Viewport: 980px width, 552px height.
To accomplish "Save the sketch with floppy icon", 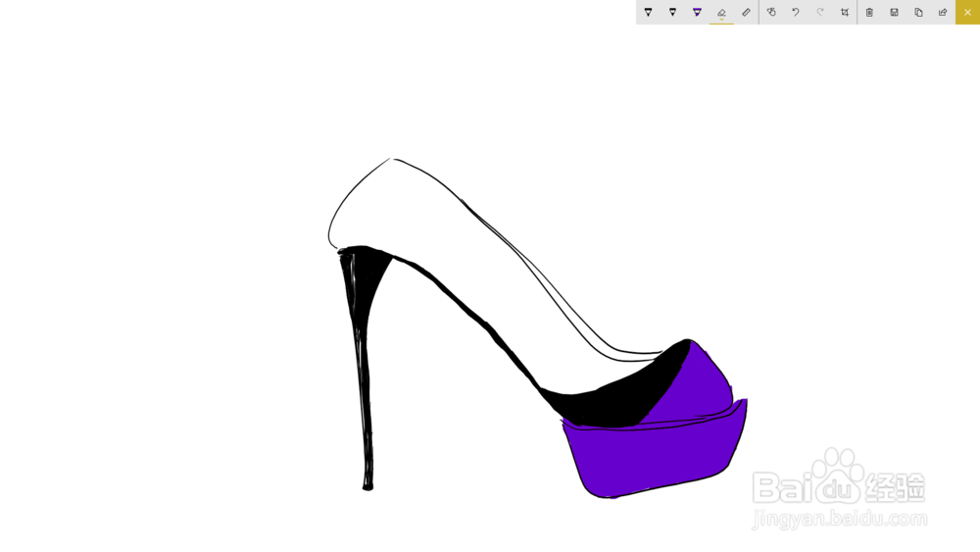I will point(895,13).
